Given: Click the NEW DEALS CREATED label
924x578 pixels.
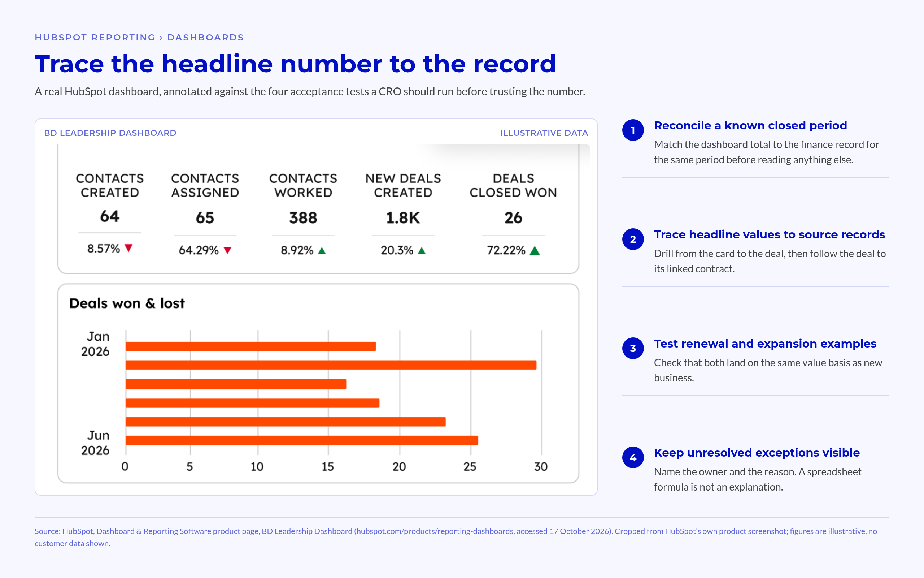Looking at the screenshot, I should 403,185.
